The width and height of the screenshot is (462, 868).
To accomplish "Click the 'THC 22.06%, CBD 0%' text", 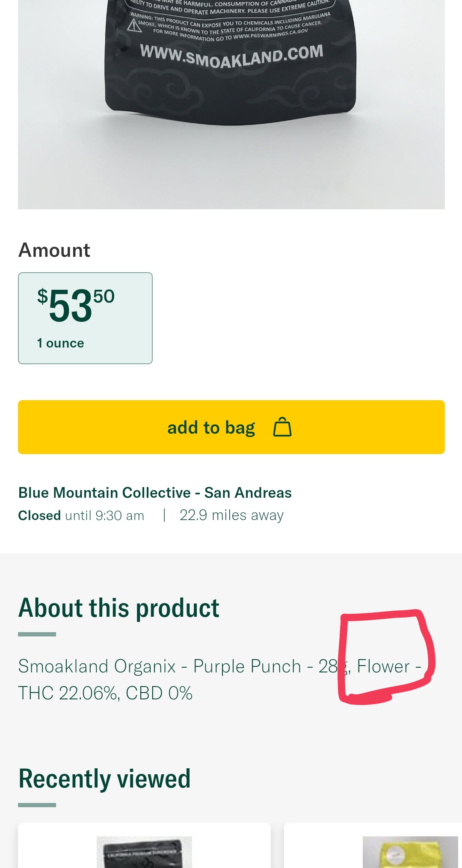I will point(105,693).
